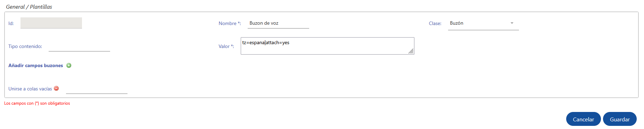This screenshot has height=129, width=644.
Task: Click the Unirse a colas vacías label text
Action: coord(30,89)
